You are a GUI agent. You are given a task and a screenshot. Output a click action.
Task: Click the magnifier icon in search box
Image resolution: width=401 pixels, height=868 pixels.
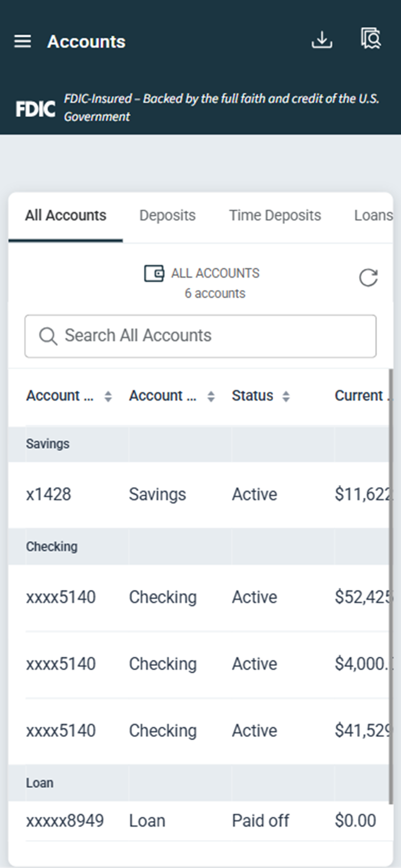[48, 336]
